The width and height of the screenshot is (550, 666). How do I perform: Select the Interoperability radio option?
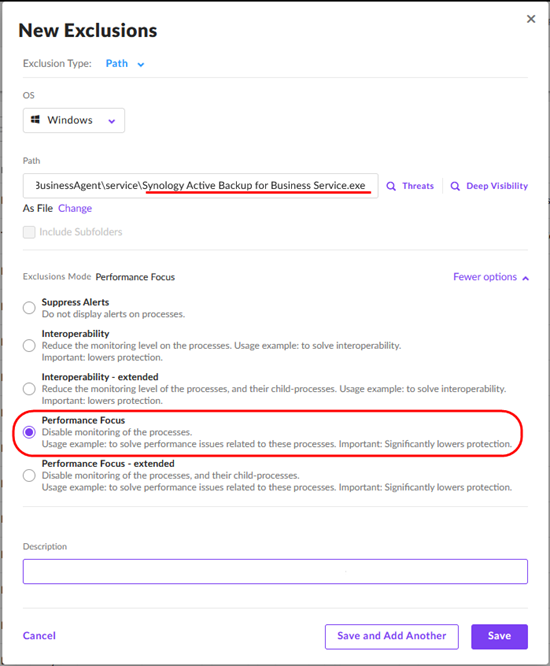tap(29, 346)
